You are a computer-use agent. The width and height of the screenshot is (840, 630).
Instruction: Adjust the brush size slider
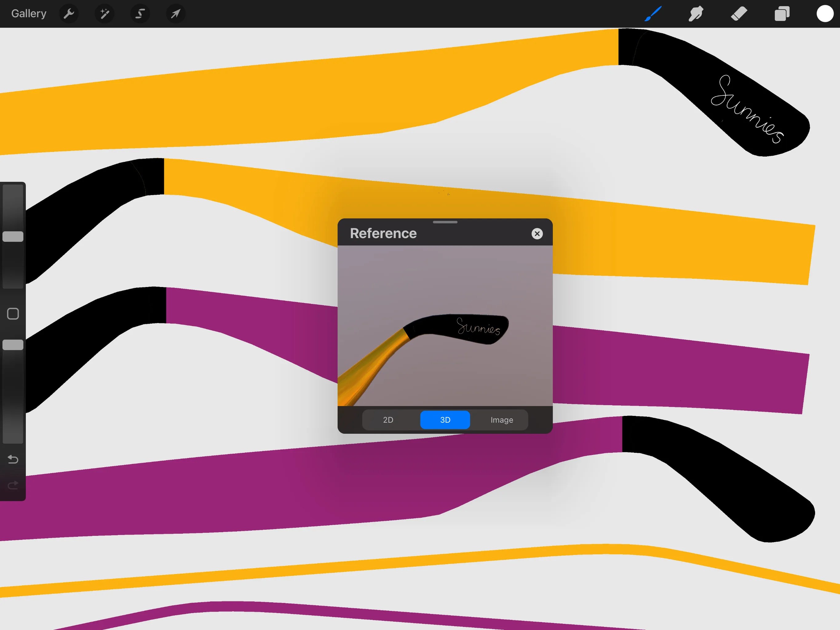(13, 236)
